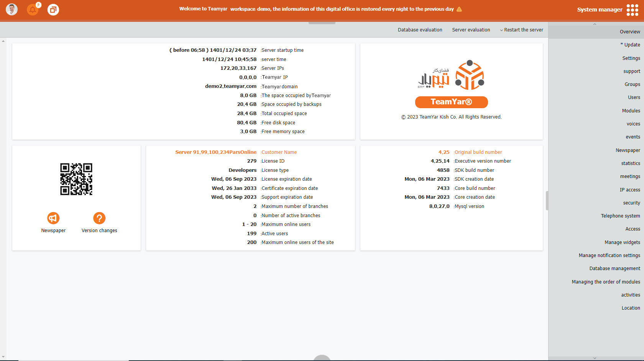Open Settings in the sidebar
This screenshot has height=361, width=644.
coord(631,58)
